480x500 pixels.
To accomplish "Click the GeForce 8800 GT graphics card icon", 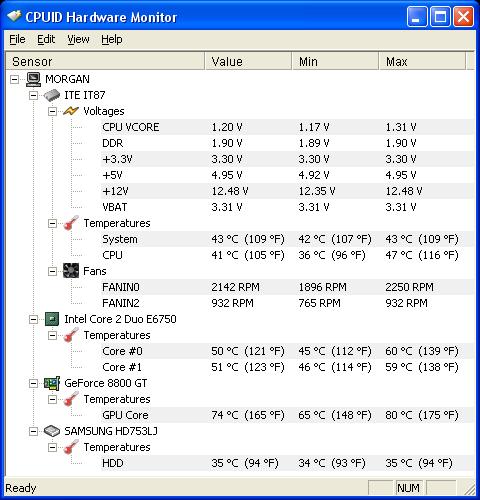I will (x=52, y=383).
